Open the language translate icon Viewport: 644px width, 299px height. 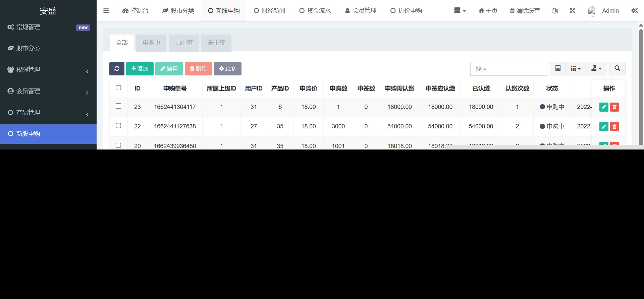click(x=555, y=11)
